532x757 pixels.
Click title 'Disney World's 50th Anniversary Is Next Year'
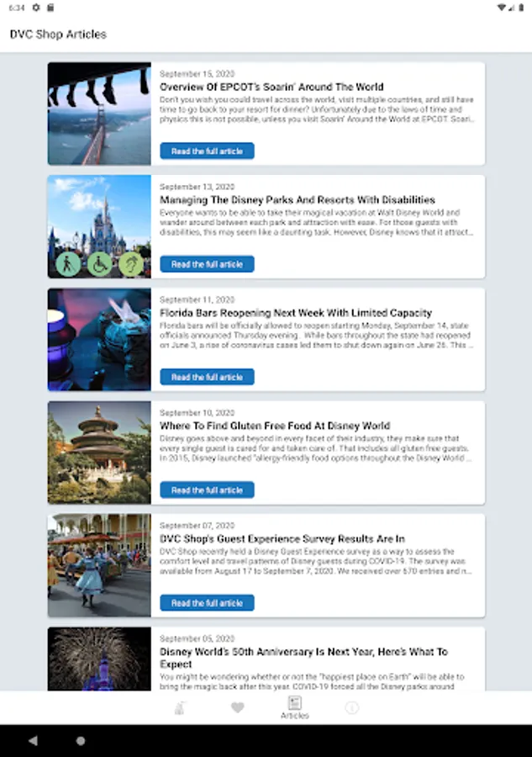coord(304,658)
